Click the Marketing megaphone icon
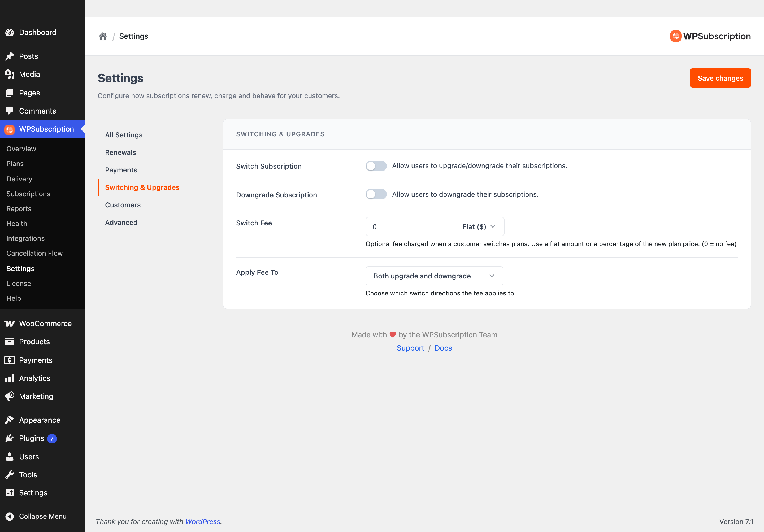 [x=10, y=396]
